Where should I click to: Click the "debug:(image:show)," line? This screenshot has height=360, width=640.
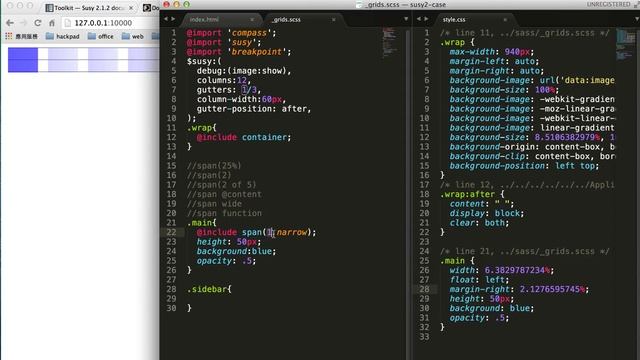coord(244,71)
